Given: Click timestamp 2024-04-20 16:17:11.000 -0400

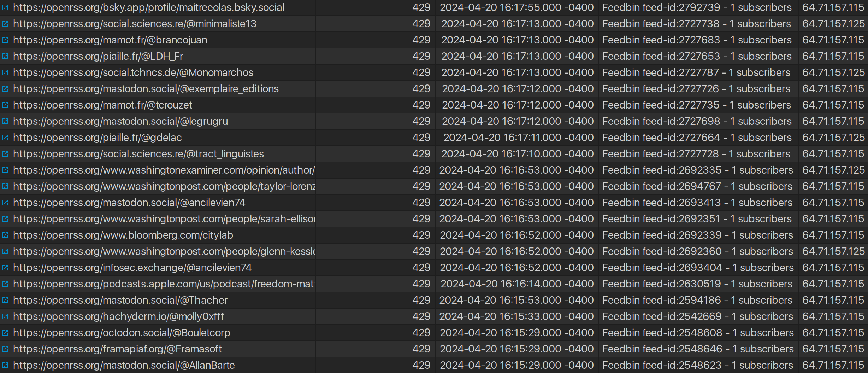Looking at the screenshot, I should pyautogui.click(x=519, y=138).
